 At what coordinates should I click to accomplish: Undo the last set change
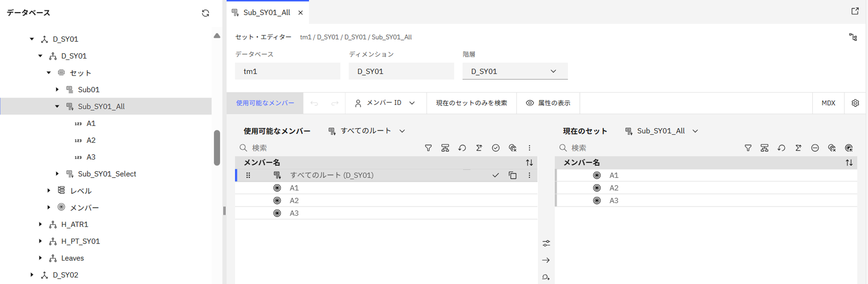point(314,103)
